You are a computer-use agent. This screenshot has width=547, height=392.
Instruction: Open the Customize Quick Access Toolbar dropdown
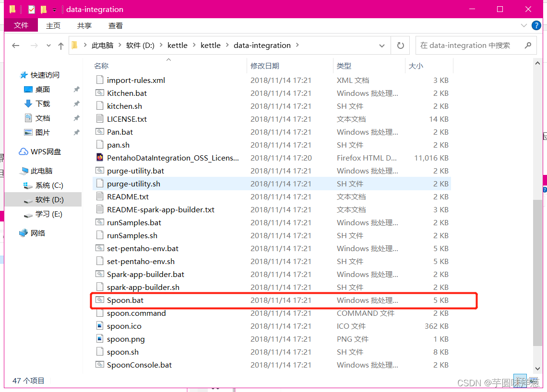point(54,10)
